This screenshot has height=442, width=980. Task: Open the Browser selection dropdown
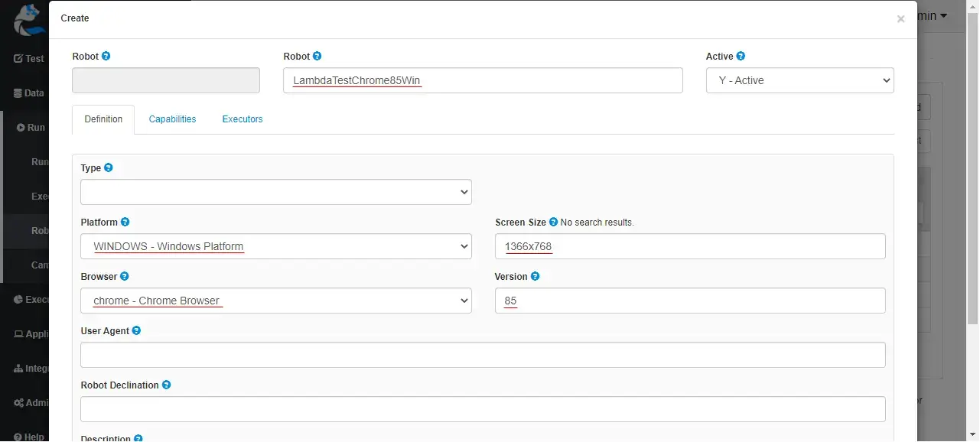click(275, 301)
